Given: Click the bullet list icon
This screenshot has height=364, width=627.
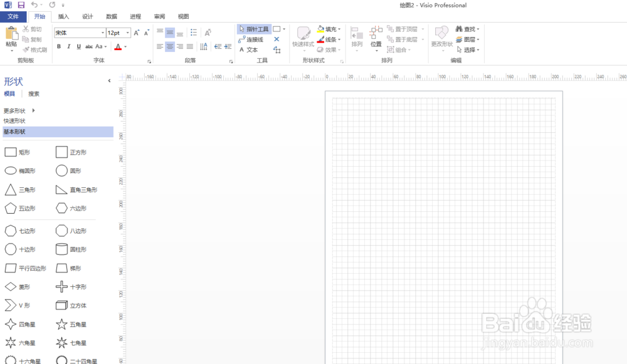Looking at the screenshot, I should (x=194, y=33).
